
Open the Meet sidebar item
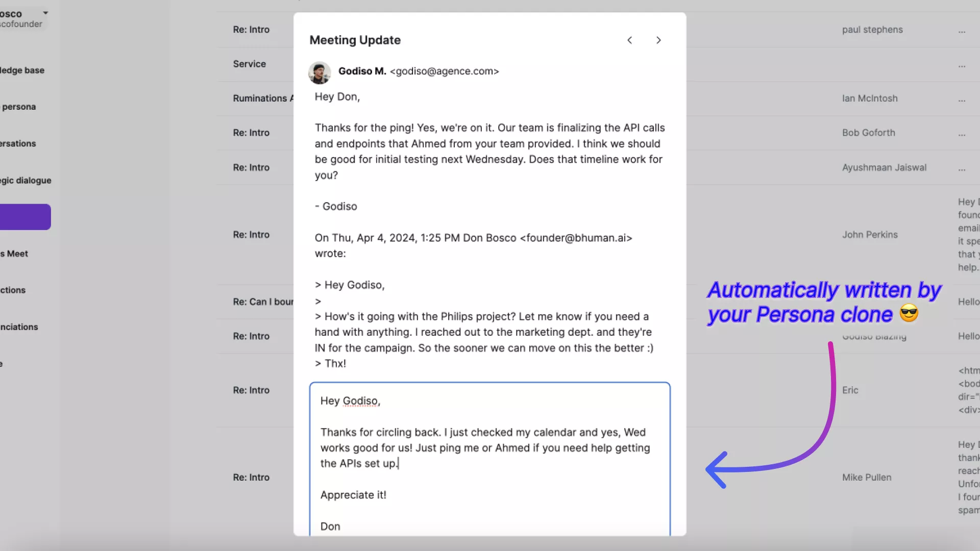15,254
